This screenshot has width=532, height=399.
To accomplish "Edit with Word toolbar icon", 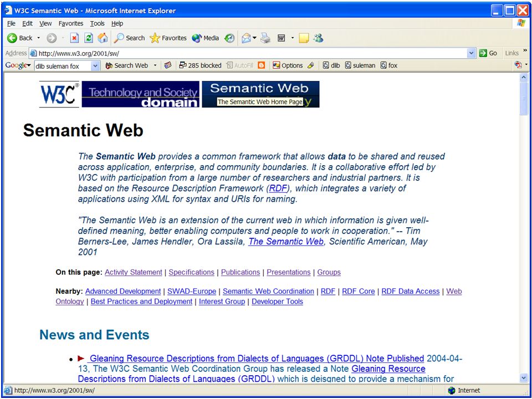I will pyautogui.click(x=282, y=38).
